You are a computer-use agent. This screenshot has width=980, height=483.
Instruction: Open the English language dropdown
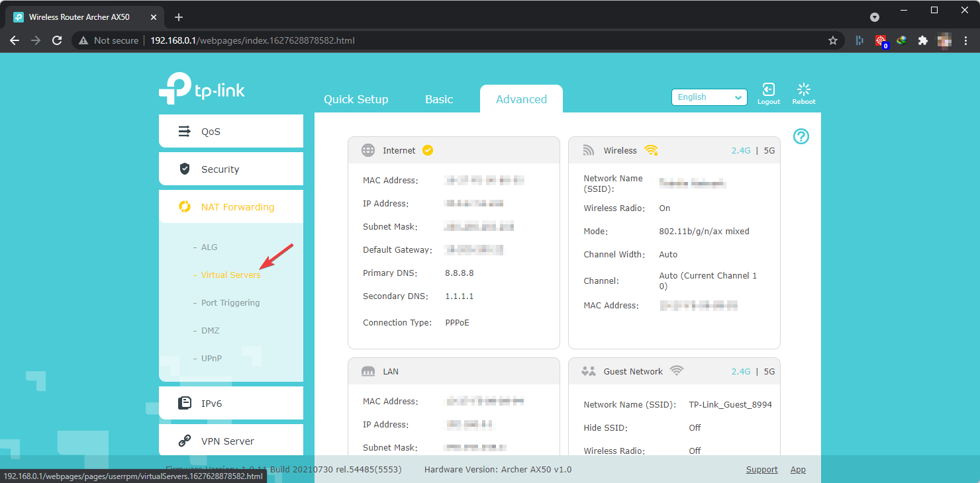click(709, 97)
